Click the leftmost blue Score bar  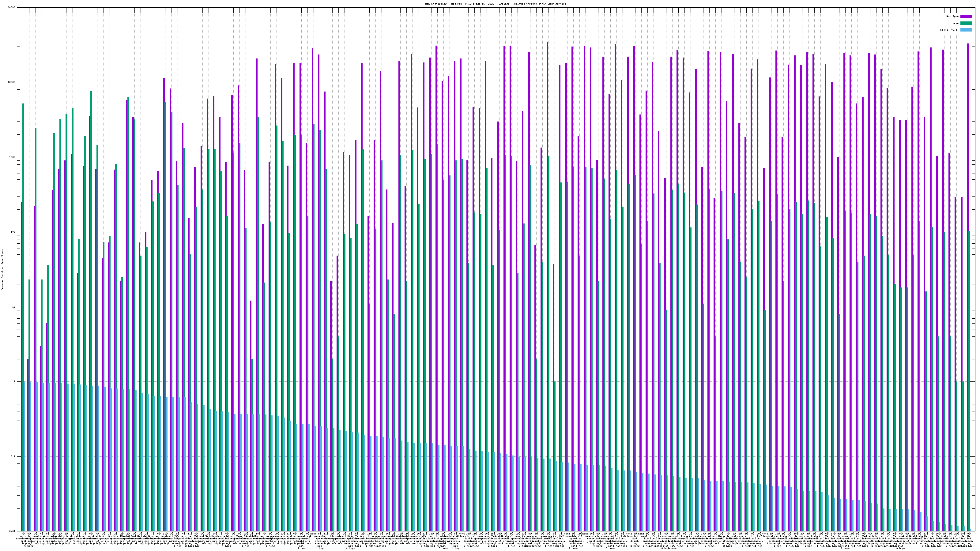(x=24, y=456)
